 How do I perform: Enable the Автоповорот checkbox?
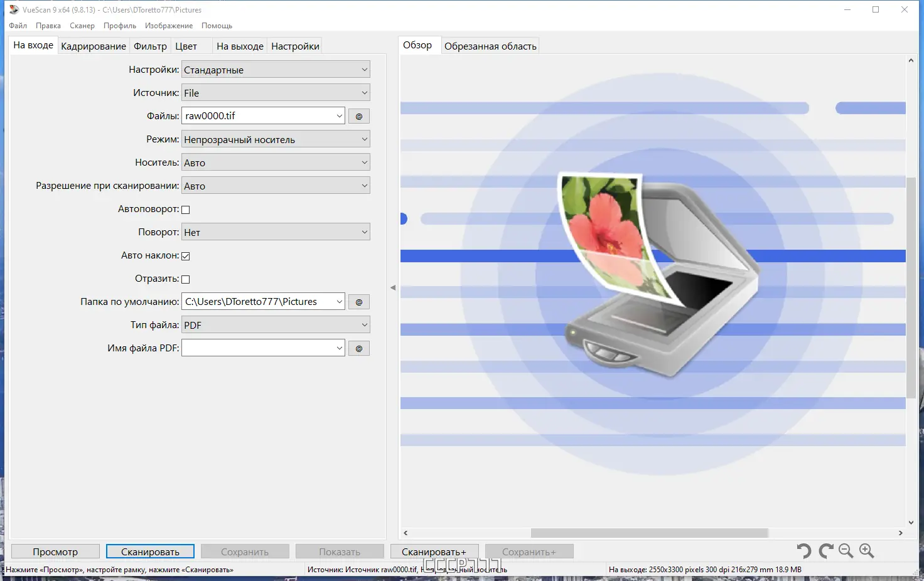coord(185,209)
